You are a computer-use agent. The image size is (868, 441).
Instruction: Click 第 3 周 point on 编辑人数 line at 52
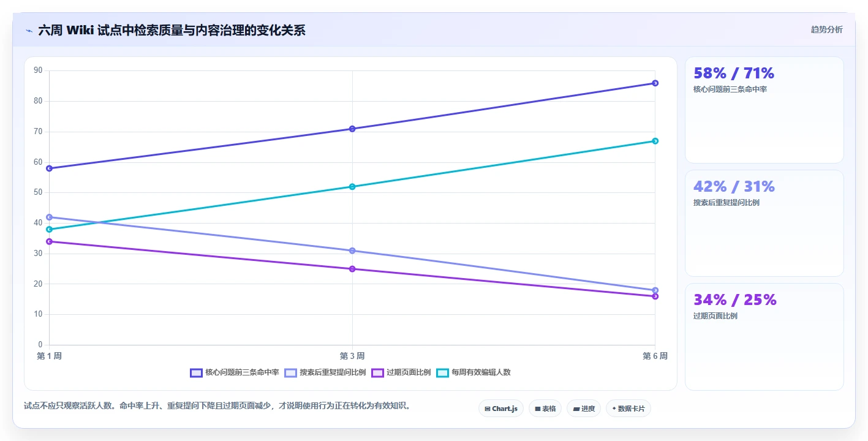click(352, 187)
